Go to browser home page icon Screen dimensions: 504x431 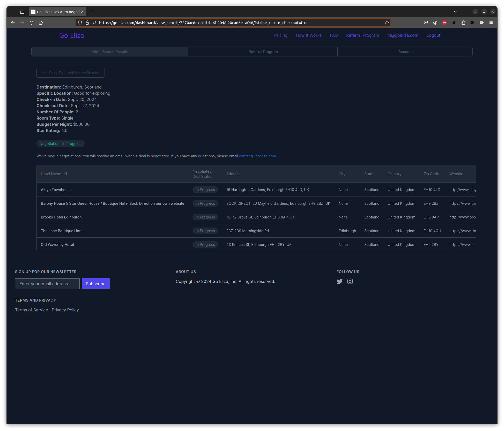tap(41, 23)
